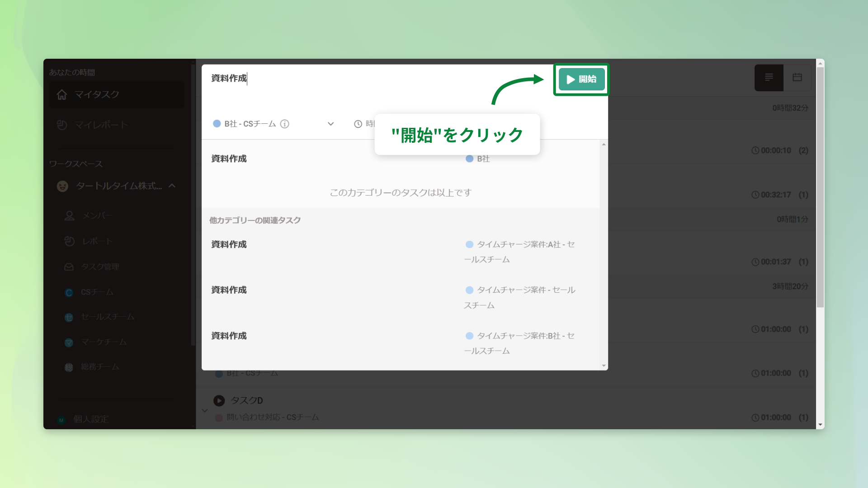Viewport: 868px width, 488px height.
Task: Select セールスチーム in the sidebar
Action: [69, 317]
